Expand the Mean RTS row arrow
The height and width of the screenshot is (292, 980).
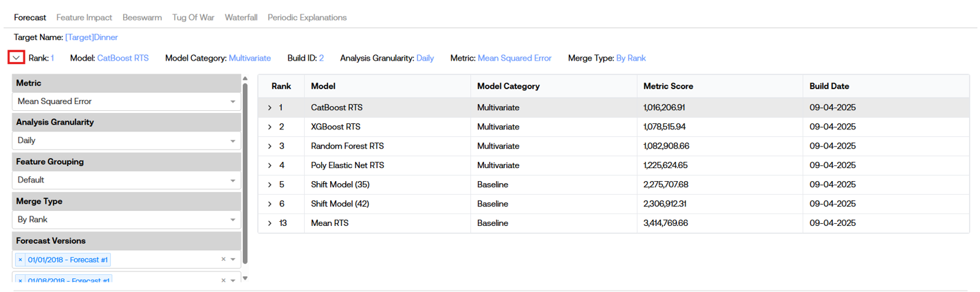point(270,223)
